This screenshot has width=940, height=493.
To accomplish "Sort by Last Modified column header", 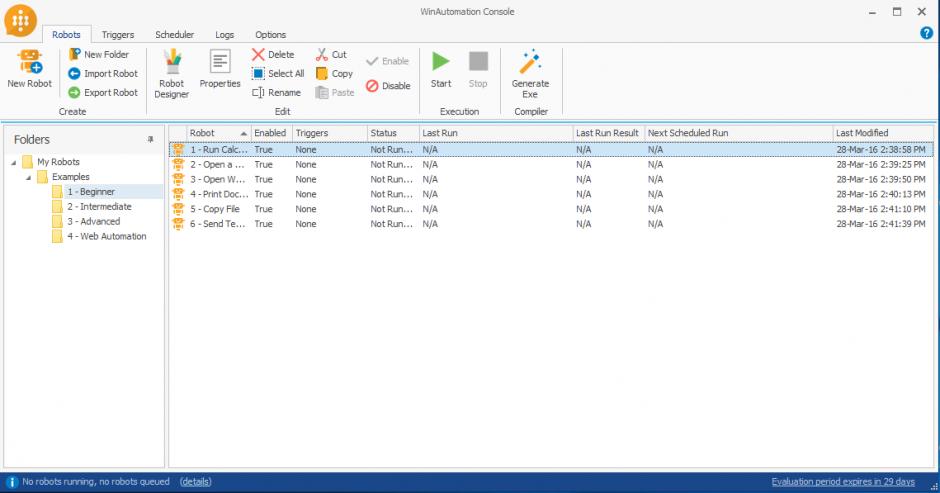I will tap(883, 133).
